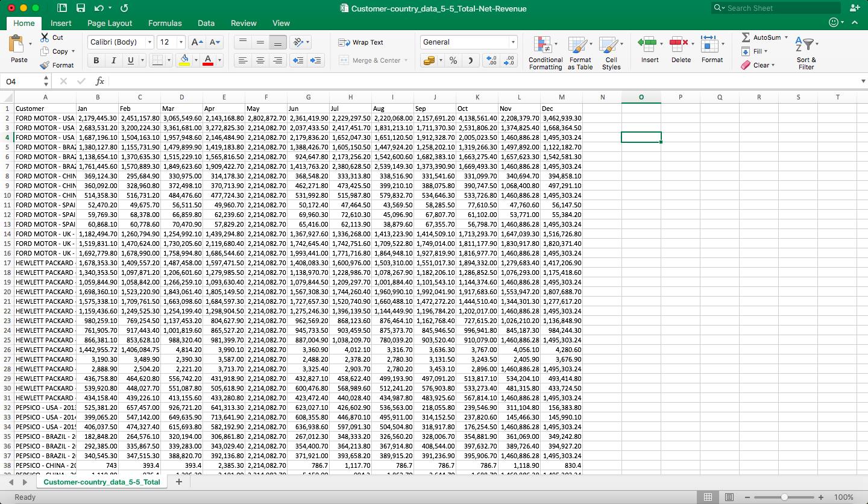
Task: Click the zoom in plus button
Action: click(821, 497)
